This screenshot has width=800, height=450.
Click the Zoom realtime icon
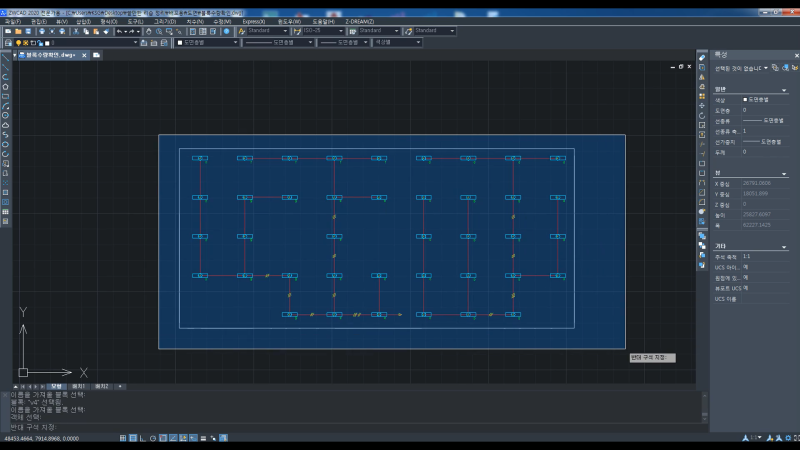[x=159, y=31]
